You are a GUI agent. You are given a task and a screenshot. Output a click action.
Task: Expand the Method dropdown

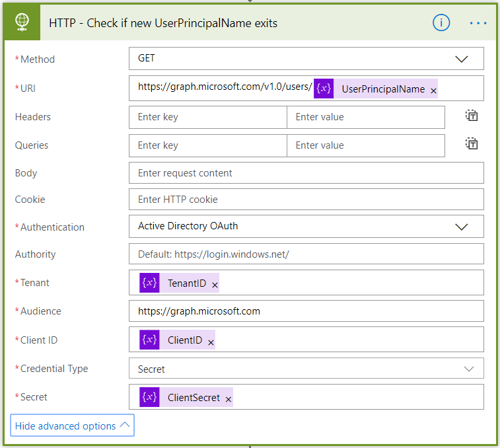[x=461, y=59]
